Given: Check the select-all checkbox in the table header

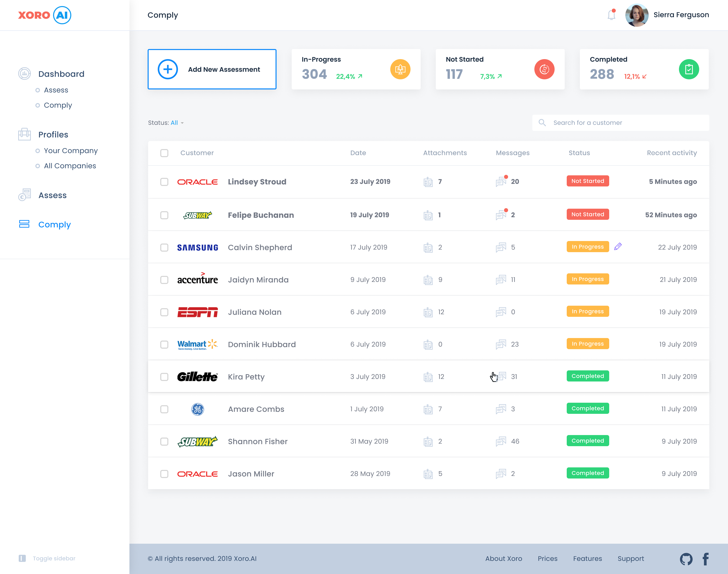Looking at the screenshot, I should click(164, 153).
